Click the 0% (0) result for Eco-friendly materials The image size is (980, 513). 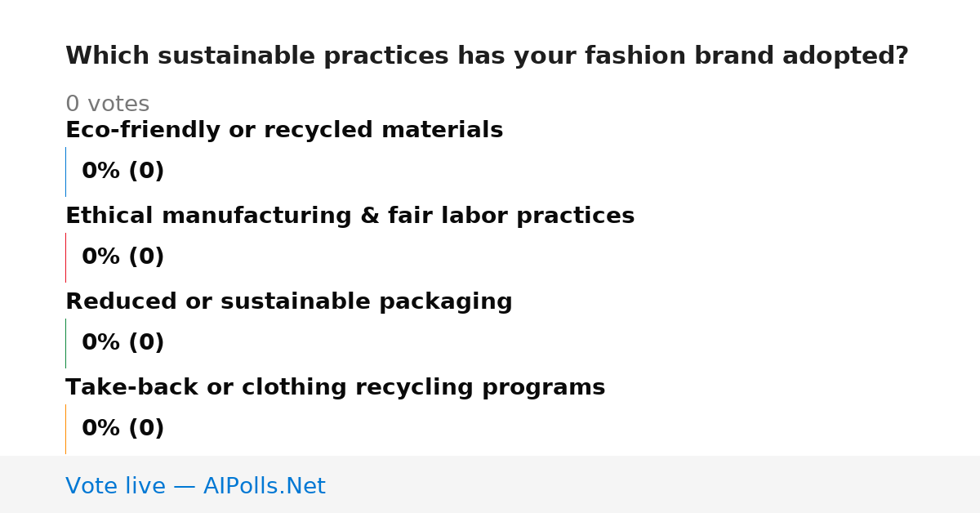coord(123,172)
